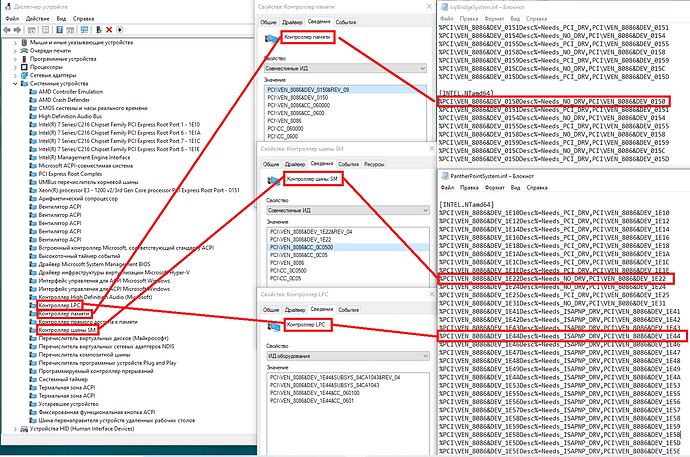Expand Мыши и иные указывающие устройства node
The height and width of the screenshot is (457, 690).
(x=15, y=43)
